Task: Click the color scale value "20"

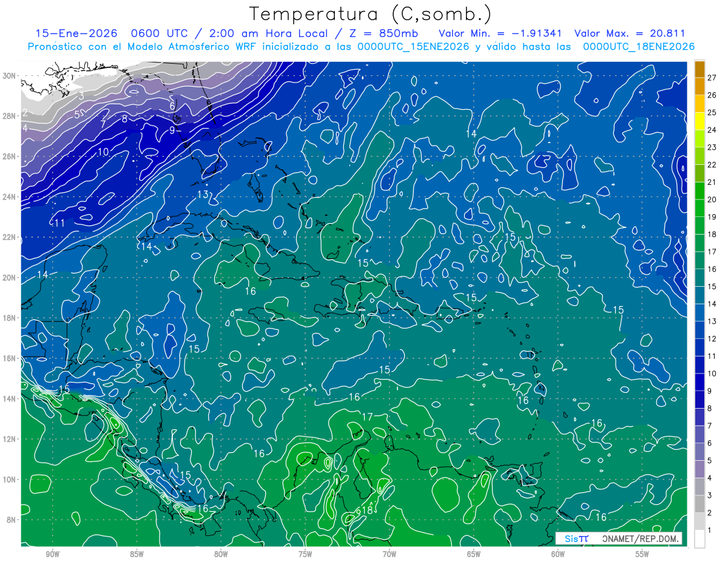Action: [x=712, y=199]
